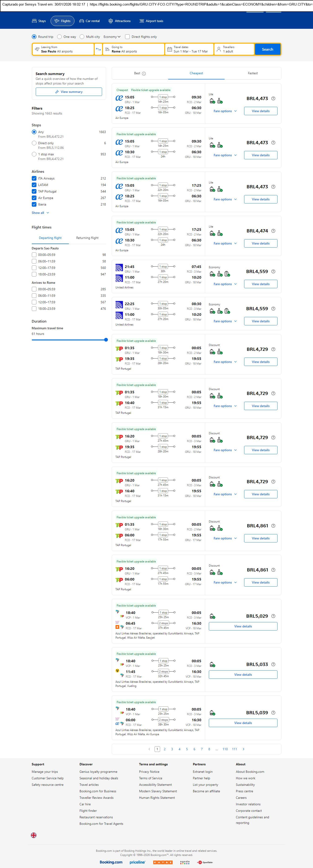Switch to Returning flight times tab
Screen dimensions: 313x868
pyautogui.click(x=87, y=238)
